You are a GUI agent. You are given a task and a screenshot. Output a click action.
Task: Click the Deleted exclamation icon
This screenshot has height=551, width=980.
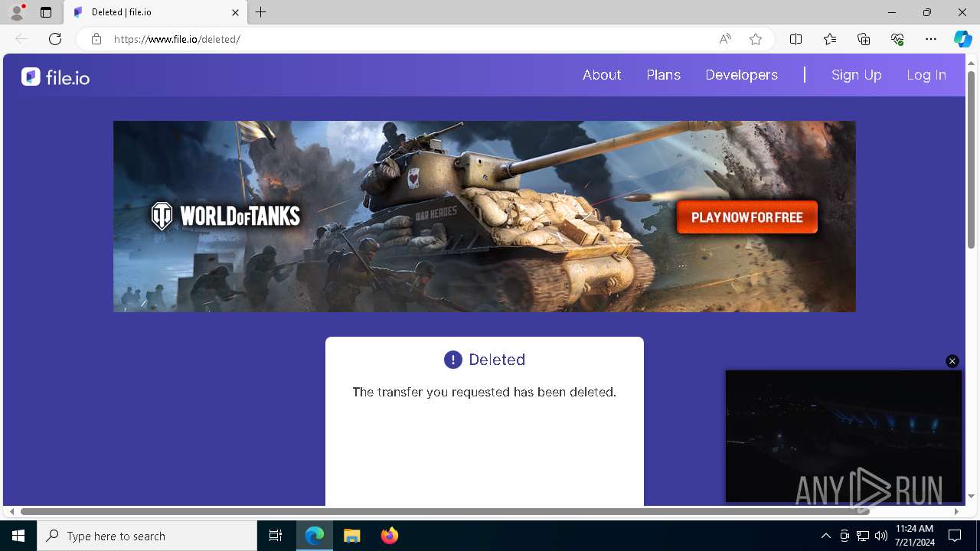453,360
